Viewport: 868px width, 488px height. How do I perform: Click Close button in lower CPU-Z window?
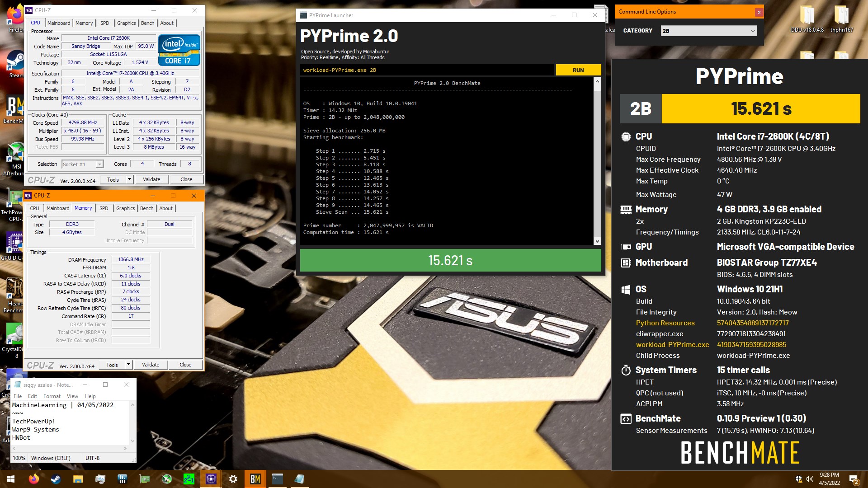185,365
